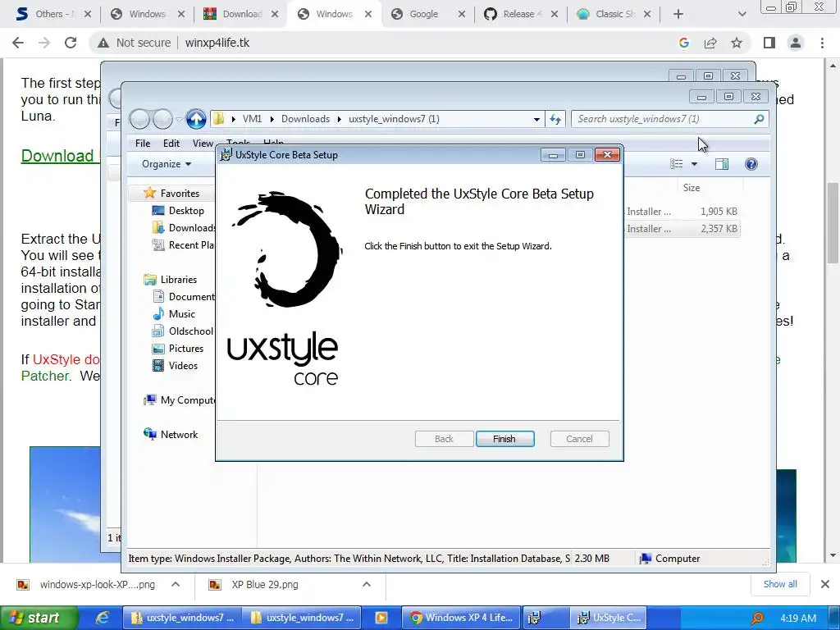Bookmark this page with star icon
Image resolution: width=840 pixels, height=630 pixels.
pos(737,43)
